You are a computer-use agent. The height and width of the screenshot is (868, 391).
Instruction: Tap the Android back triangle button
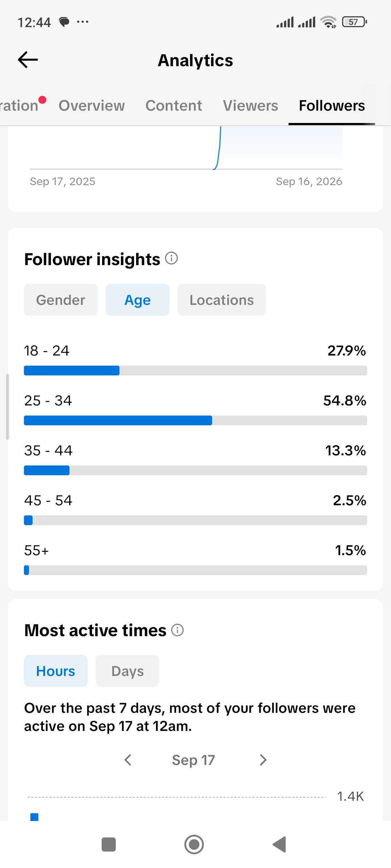click(279, 844)
